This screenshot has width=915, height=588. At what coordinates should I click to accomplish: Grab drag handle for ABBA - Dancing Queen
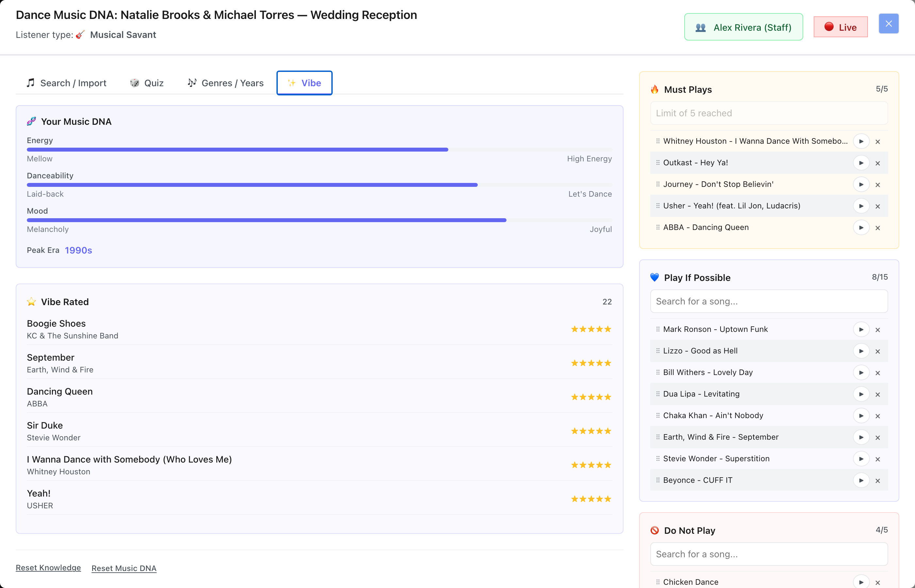point(657,227)
